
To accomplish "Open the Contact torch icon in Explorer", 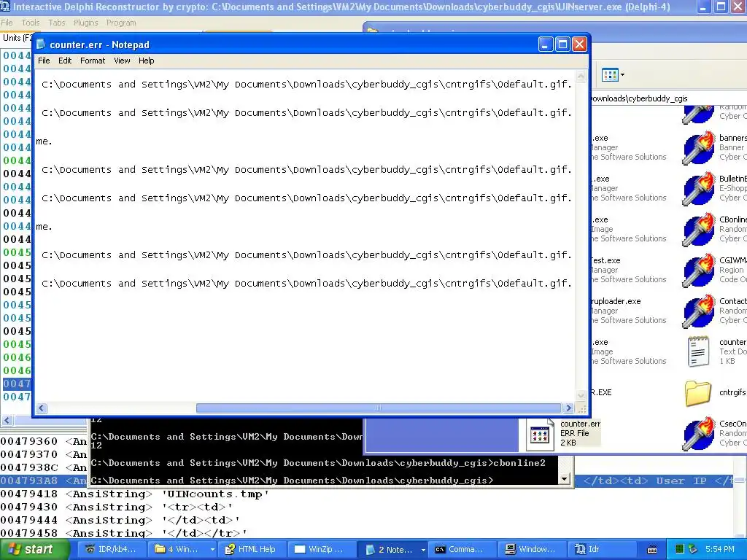I will point(699,312).
